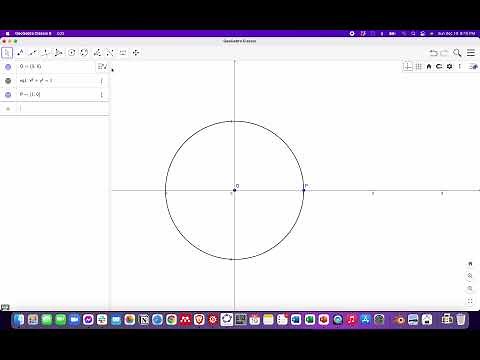The width and height of the screenshot is (480, 360).
Task: Toggle visibility of point P
Action: tap(8, 95)
